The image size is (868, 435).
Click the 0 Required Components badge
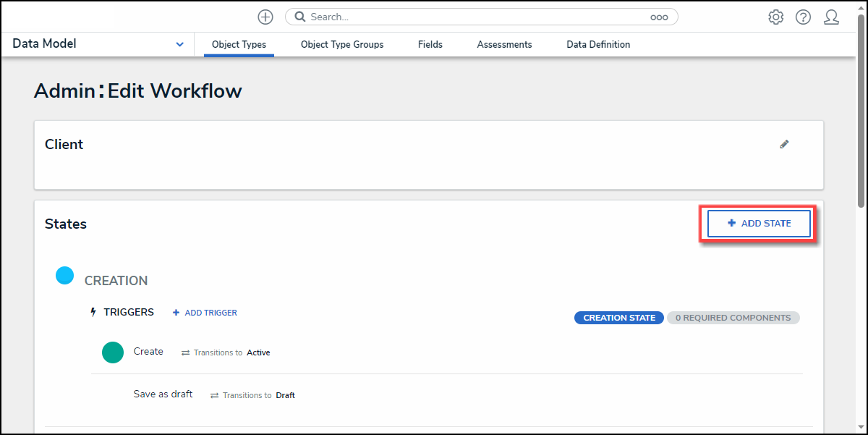click(733, 318)
